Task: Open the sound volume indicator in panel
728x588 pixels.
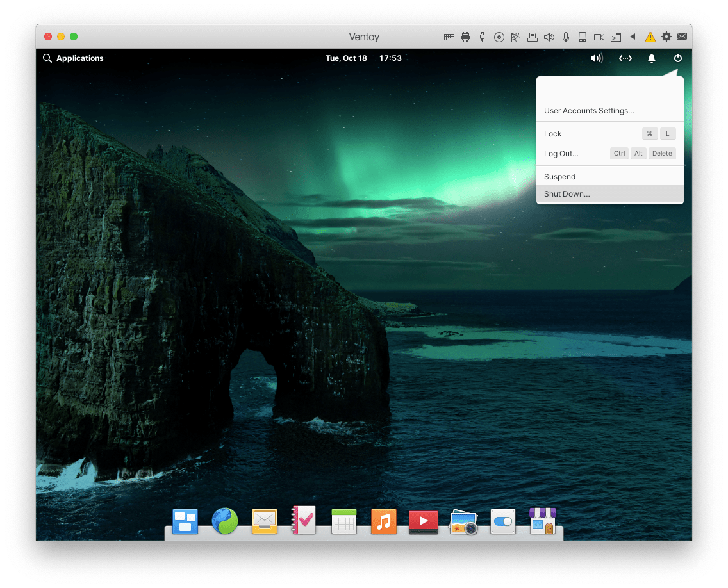Action: [597, 58]
